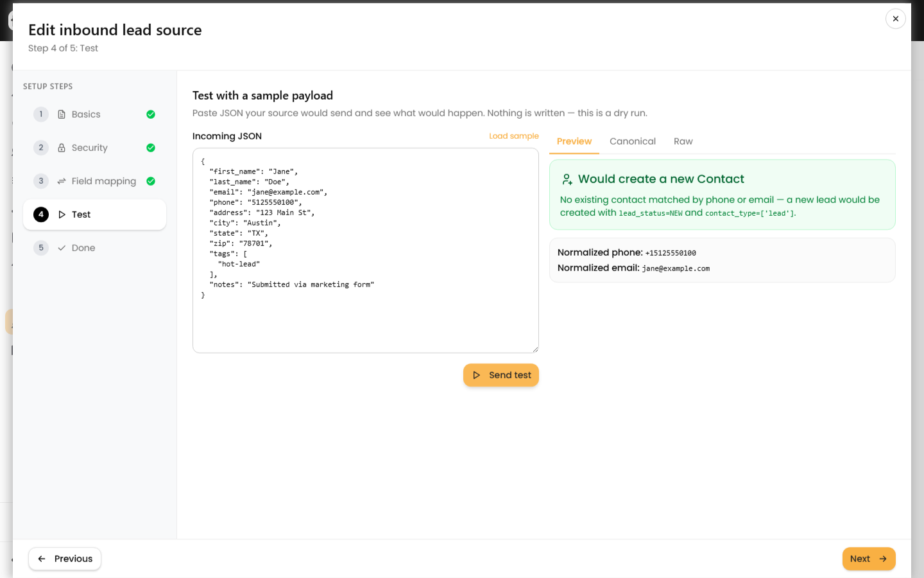Click the swap arrows icon for Field mapping
The image size is (924, 578).
coord(62,181)
